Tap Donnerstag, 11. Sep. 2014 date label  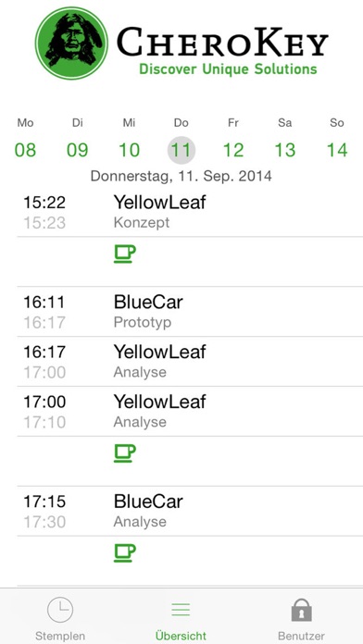tap(181, 176)
